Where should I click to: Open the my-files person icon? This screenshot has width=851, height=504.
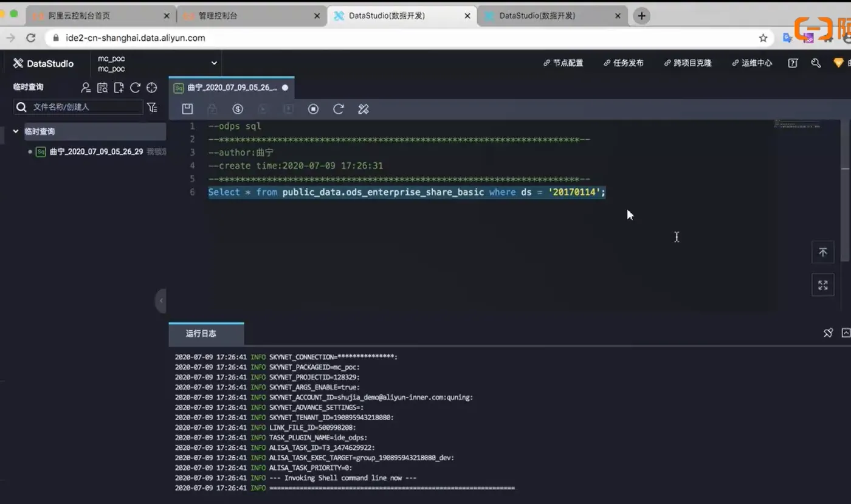[86, 88]
